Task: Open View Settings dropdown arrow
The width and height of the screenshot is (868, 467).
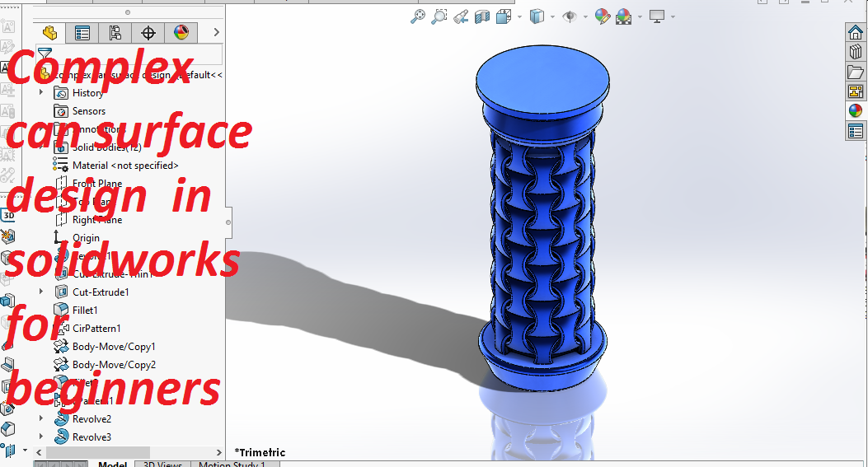Action: (673, 17)
